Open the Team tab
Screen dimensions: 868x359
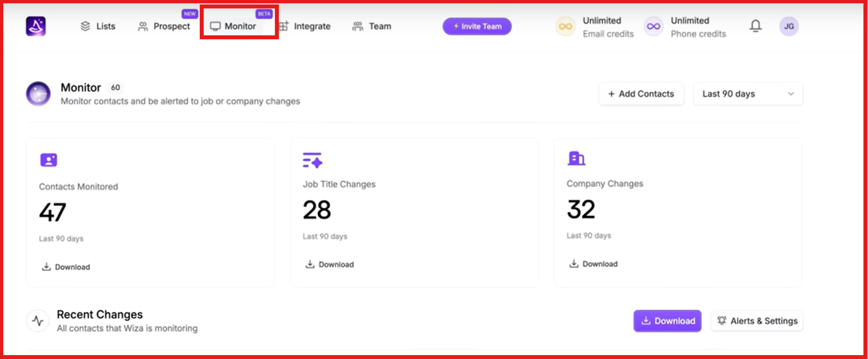point(372,26)
